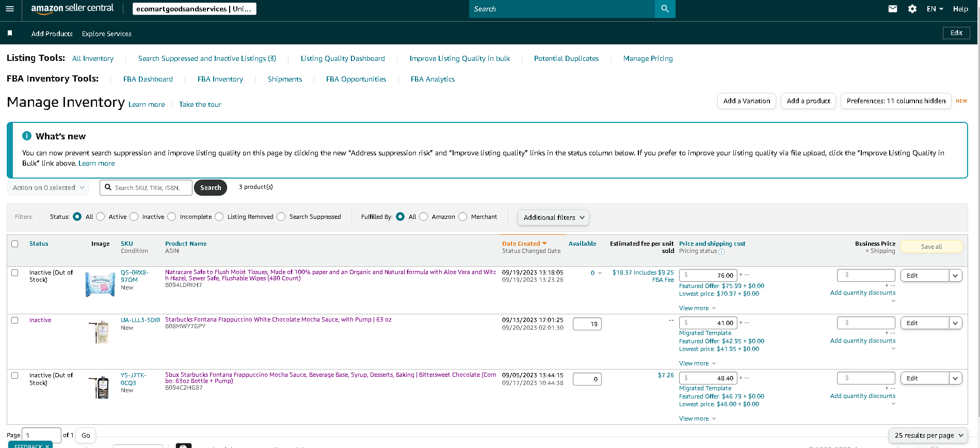Click the black Search button for SKU search
The height and width of the screenshot is (448, 980).
211,188
